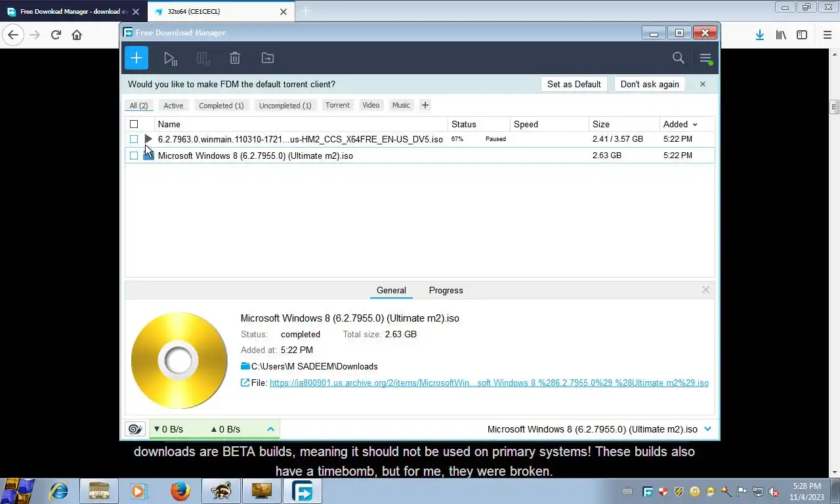This screenshot has width=840, height=504.
Task: Click the Paused status text
Action: click(495, 139)
